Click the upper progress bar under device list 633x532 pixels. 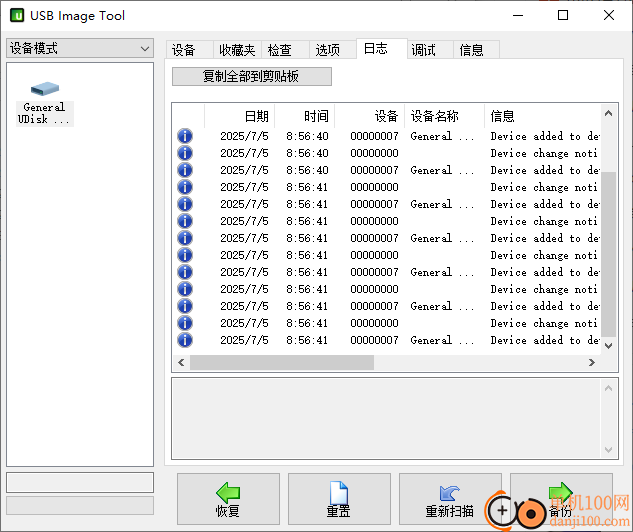(80, 482)
